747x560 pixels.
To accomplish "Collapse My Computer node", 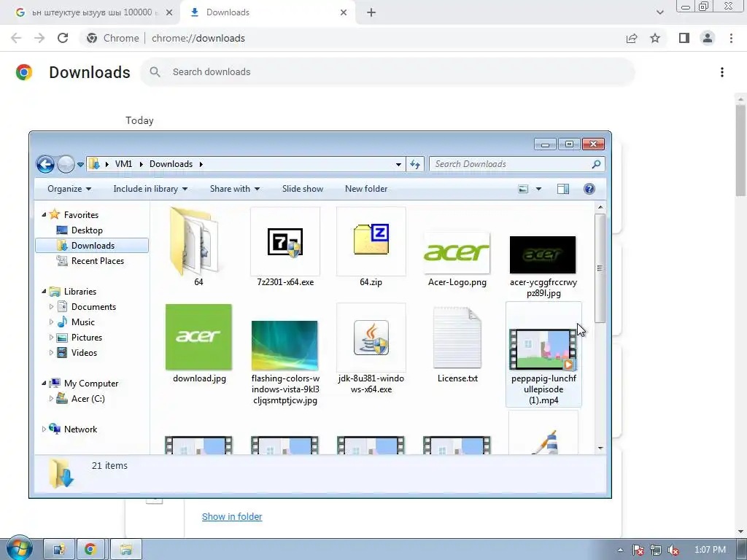I will [x=44, y=384].
